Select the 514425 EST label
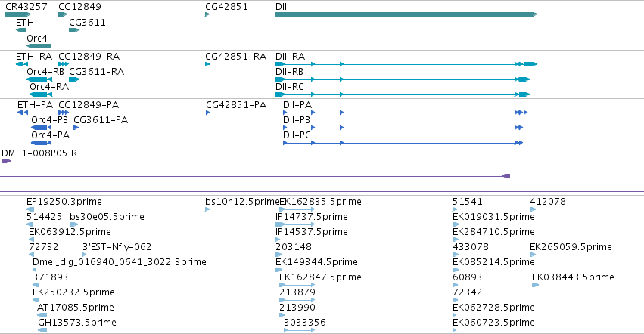The height and width of the screenshot is (334, 644). pos(45,217)
